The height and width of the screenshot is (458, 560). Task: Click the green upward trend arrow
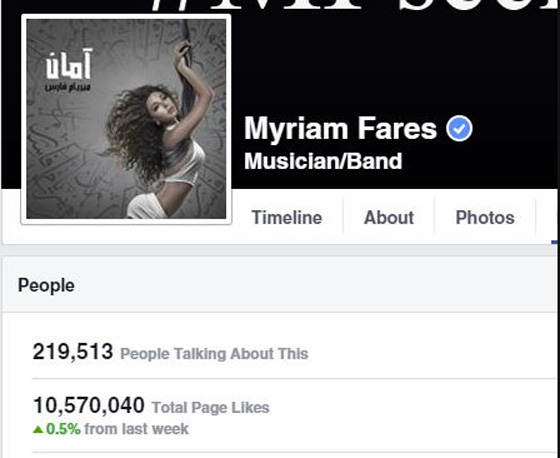(x=38, y=429)
